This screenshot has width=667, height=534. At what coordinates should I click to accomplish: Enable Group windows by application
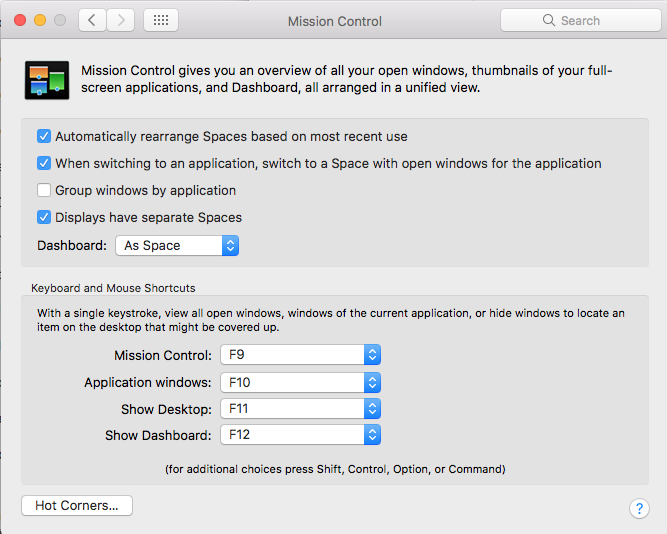tap(44, 190)
